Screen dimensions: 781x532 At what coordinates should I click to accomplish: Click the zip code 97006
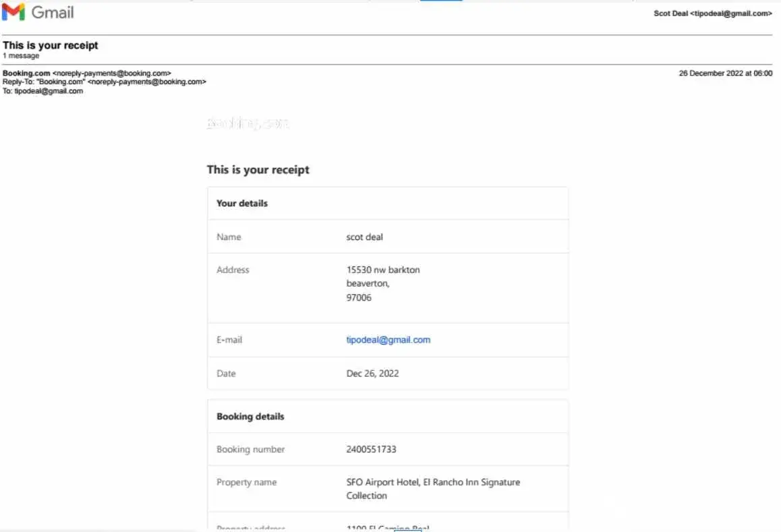click(x=359, y=297)
